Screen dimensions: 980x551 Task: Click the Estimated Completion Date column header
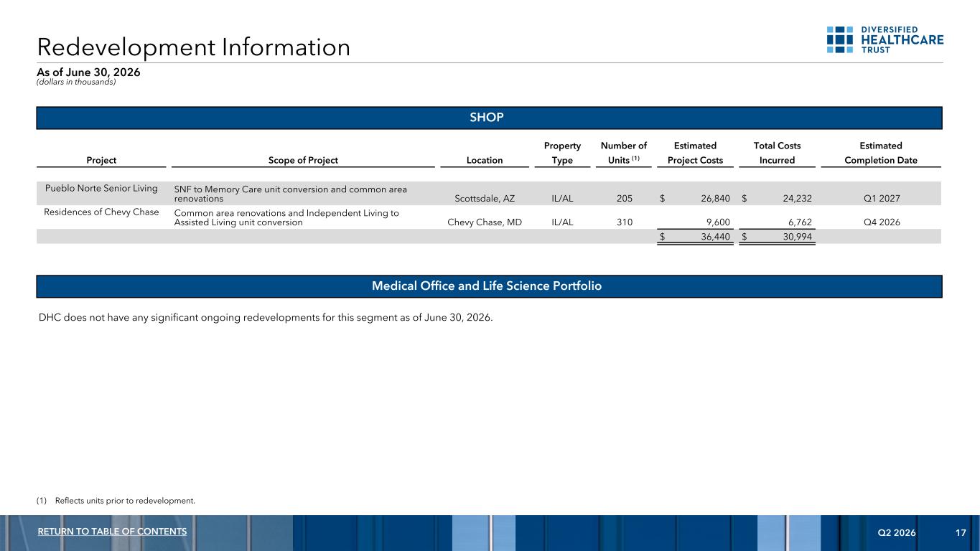tap(881, 153)
